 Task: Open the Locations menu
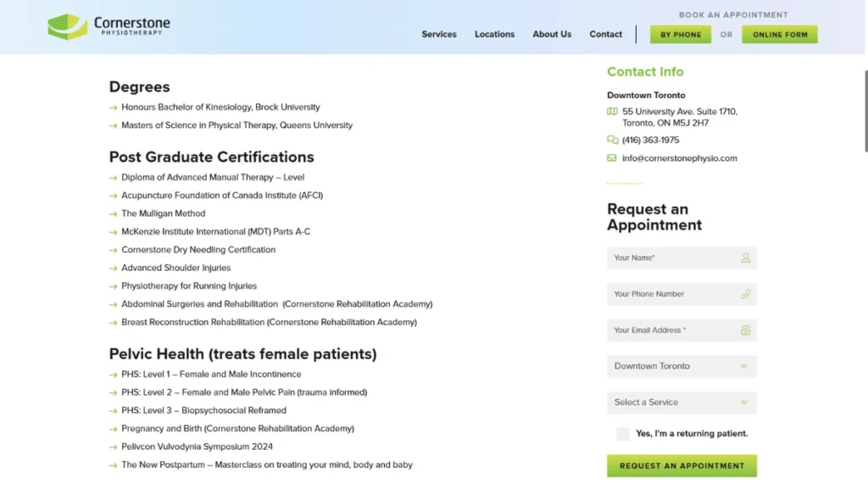pos(494,34)
